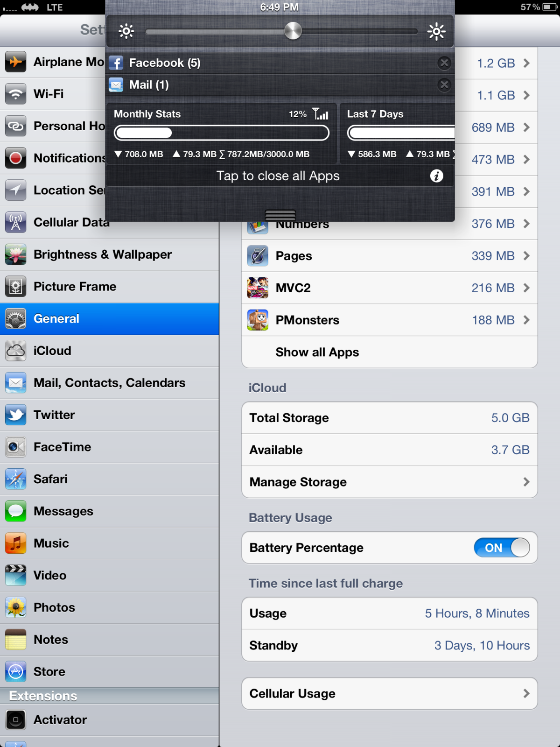Tap the Wi-Fi settings icon

pos(16,94)
